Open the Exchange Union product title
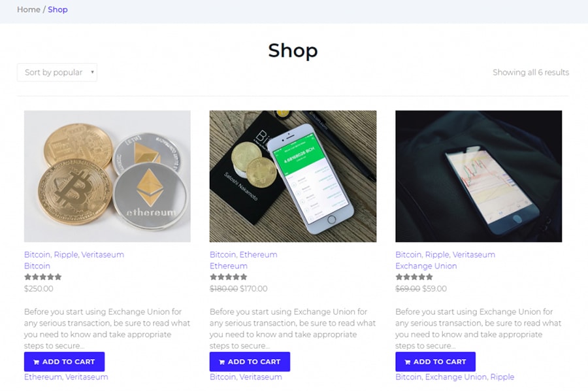The height and width of the screenshot is (391, 588). coord(426,266)
